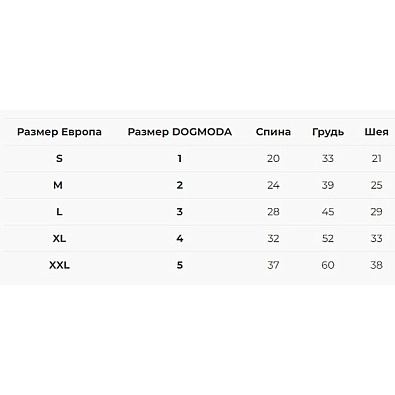The image size is (395, 395).
Task: Click DOGMODA size number 1
Action: 180,158
